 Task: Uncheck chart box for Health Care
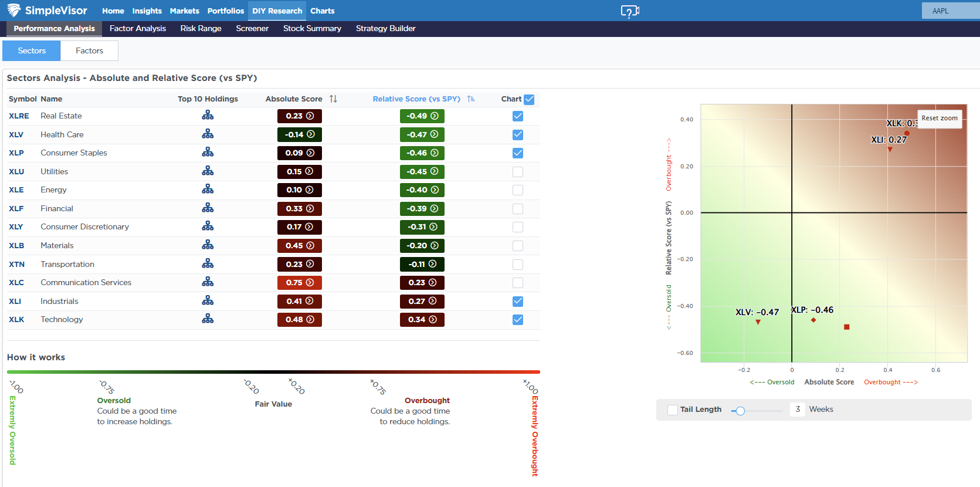(x=518, y=134)
